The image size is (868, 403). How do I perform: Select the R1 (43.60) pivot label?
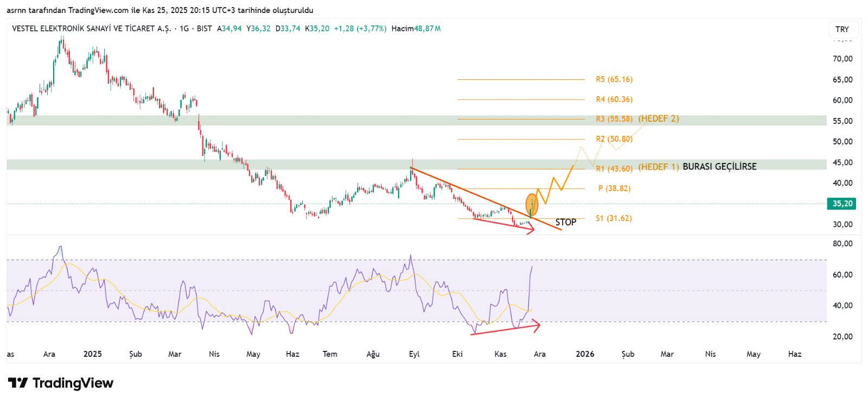614,169
